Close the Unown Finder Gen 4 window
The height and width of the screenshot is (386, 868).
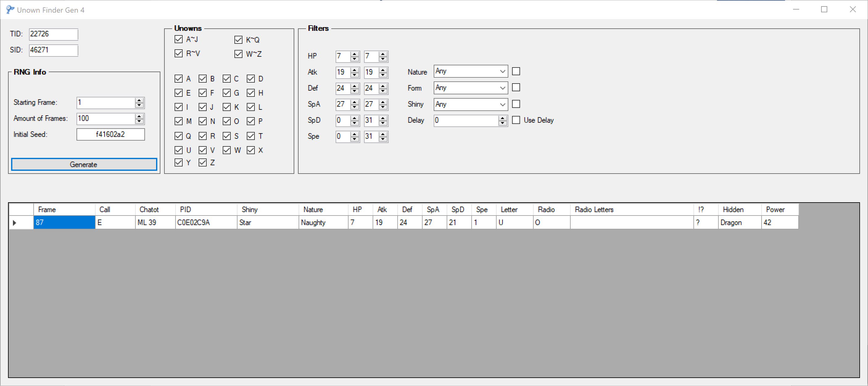coord(853,10)
